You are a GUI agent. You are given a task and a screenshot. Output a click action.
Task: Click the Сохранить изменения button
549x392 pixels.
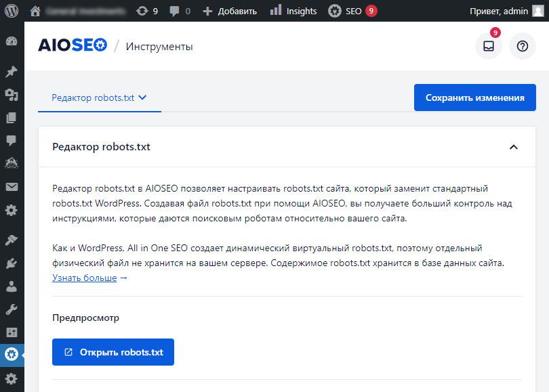[474, 97]
